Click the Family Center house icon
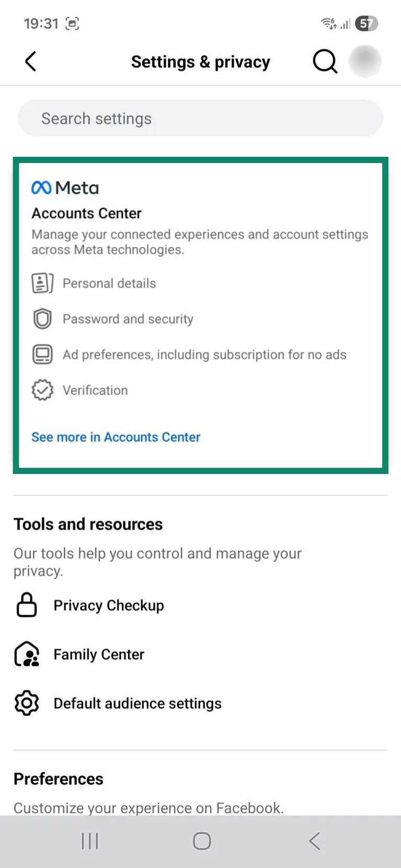401x868 pixels. click(27, 654)
